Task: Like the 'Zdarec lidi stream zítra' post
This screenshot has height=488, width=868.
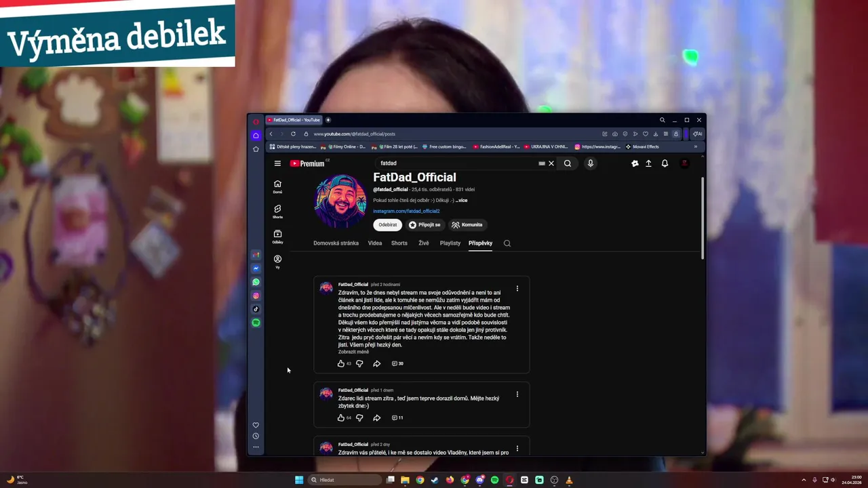Action: (341, 418)
